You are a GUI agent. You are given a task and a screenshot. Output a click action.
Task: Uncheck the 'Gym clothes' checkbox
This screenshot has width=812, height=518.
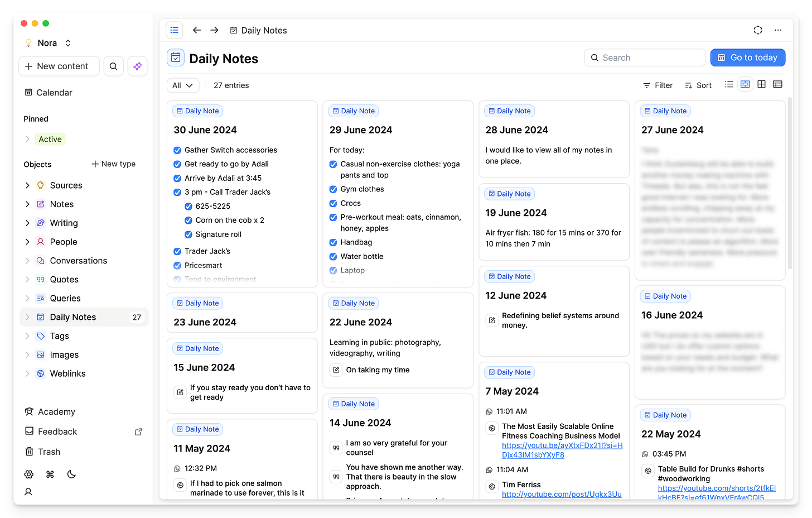pos(333,189)
